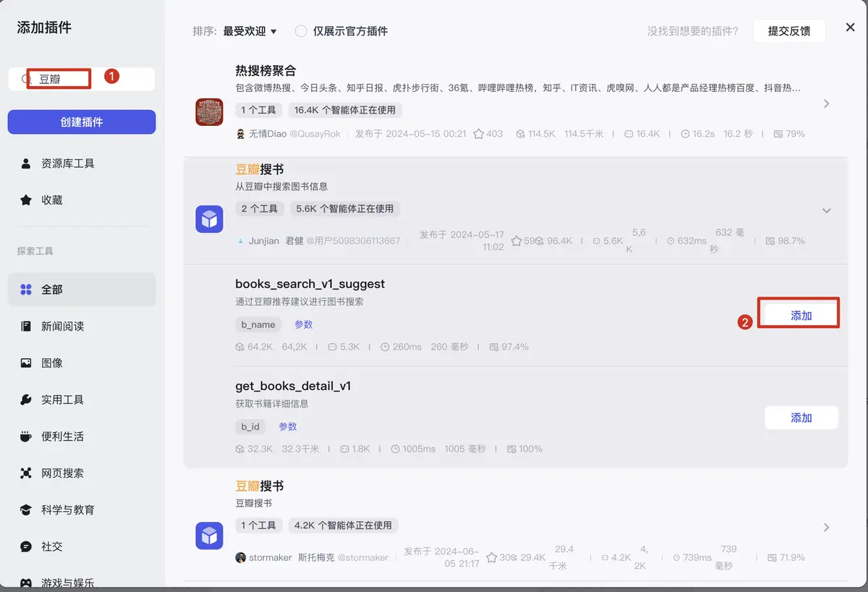This screenshot has height=592, width=868.
Task: Click the first 豆瓣搜书 blue cube icon by Junjian
Action: (209, 219)
